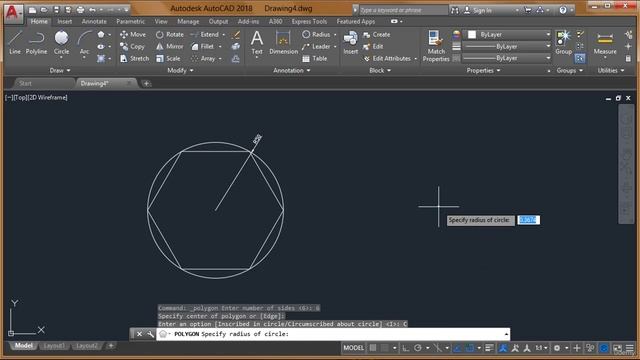Click the Erase tool in Modify panel

(x=236, y=35)
